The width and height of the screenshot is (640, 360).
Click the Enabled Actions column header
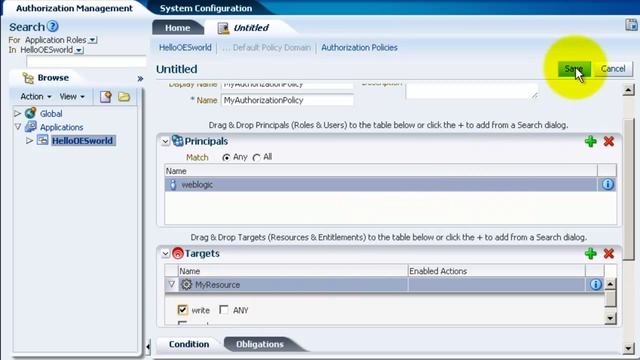click(x=496, y=271)
